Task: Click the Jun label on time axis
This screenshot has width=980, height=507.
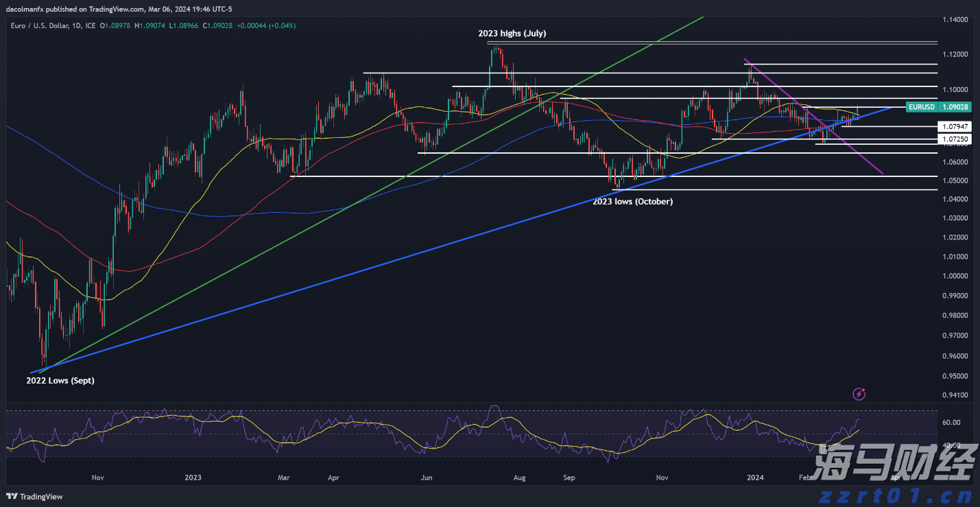Action: click(x=427, y=477)
